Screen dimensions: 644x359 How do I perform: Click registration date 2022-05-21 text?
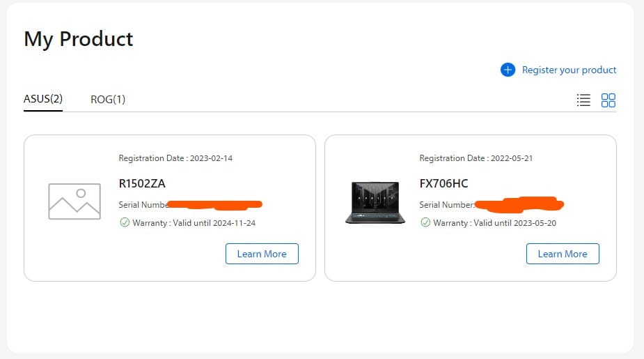[476, 158]
